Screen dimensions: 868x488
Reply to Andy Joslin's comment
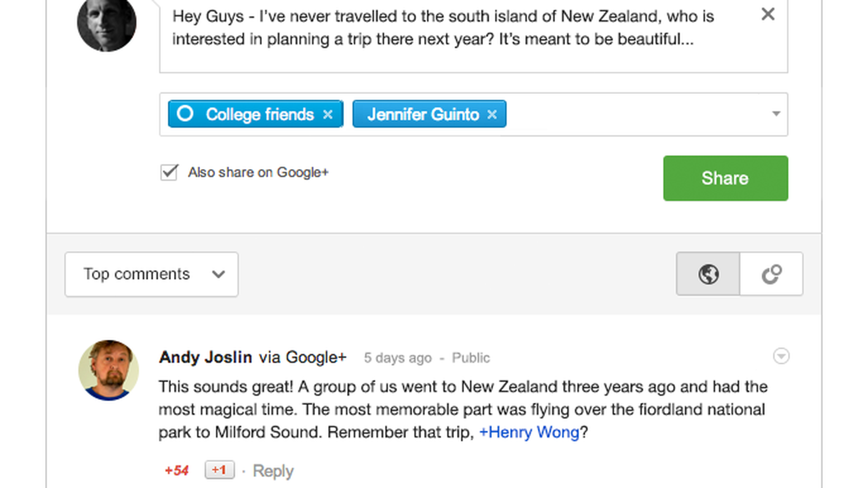(x=273, y=471)
